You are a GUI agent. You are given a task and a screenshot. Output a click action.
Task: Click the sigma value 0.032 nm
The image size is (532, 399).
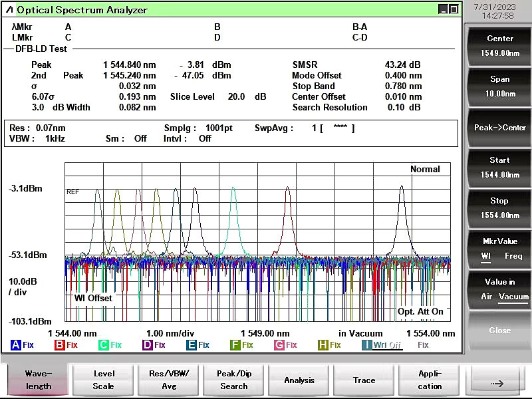[x=138, y=86]
